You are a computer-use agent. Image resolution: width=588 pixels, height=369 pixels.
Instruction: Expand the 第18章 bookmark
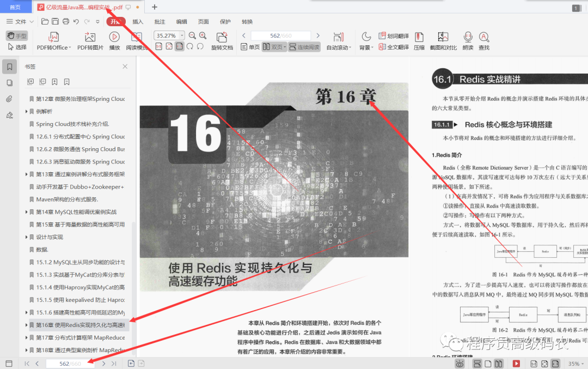[x=26, y=350]
